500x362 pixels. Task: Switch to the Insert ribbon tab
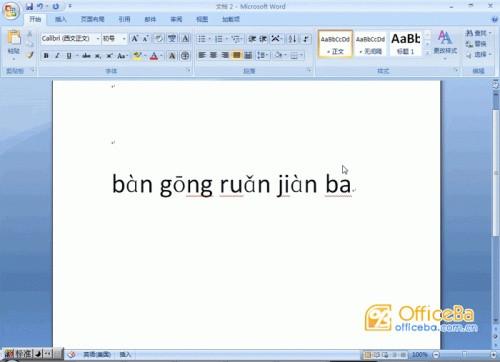click(60, 19)
